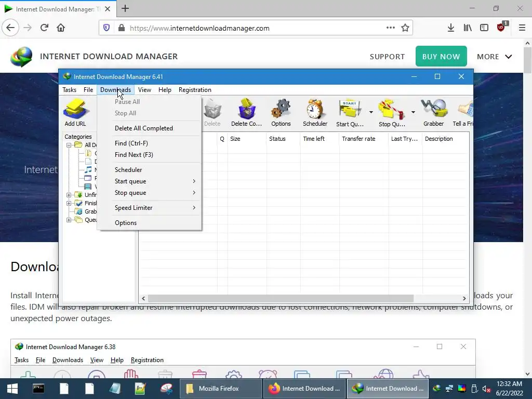Open the View menu in IDM 6.41
Viewport: 532px width, 399px height.
[x=144, y=90]
